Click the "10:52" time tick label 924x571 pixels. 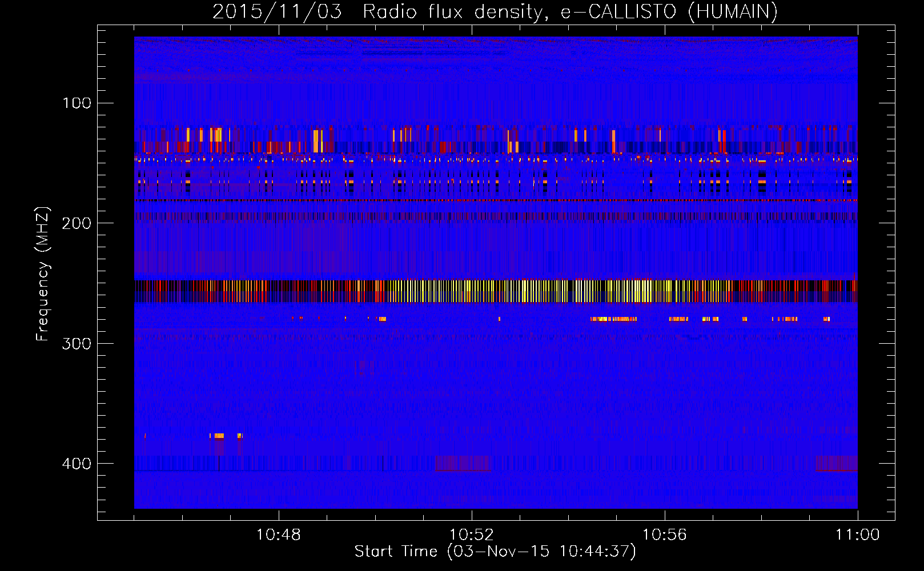pos(471,535)
